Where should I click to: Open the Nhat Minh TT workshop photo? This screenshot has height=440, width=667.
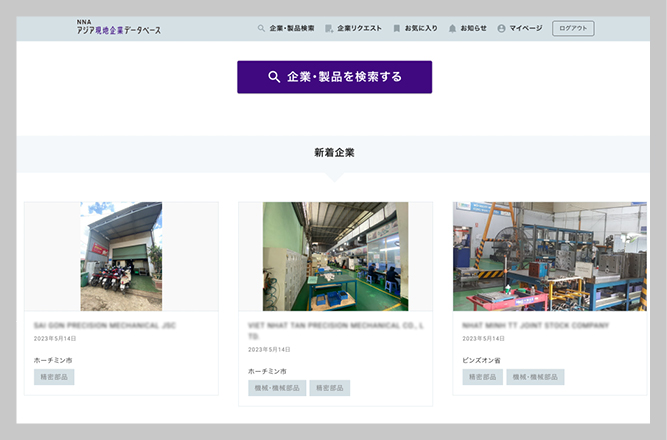tap(549, 256)
